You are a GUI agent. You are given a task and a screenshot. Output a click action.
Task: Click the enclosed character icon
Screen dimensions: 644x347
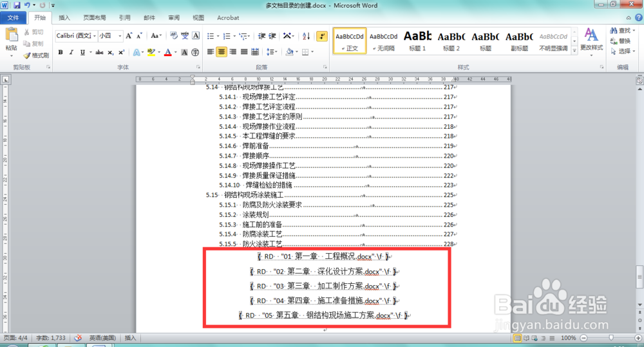[x=195, y=52]
